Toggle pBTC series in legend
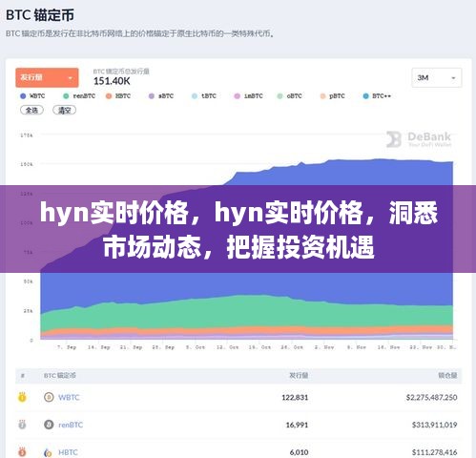Image resolution: width=476 pixels, height=458 pixels. tap(332, 96)
